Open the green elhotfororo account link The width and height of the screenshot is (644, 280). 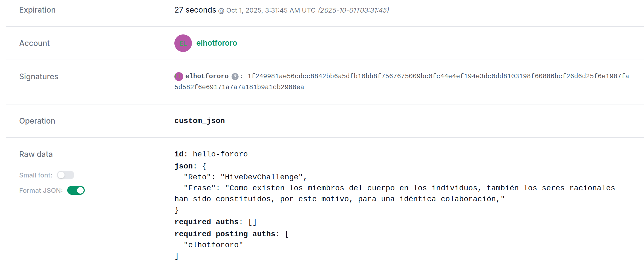(x=216, y=43)
